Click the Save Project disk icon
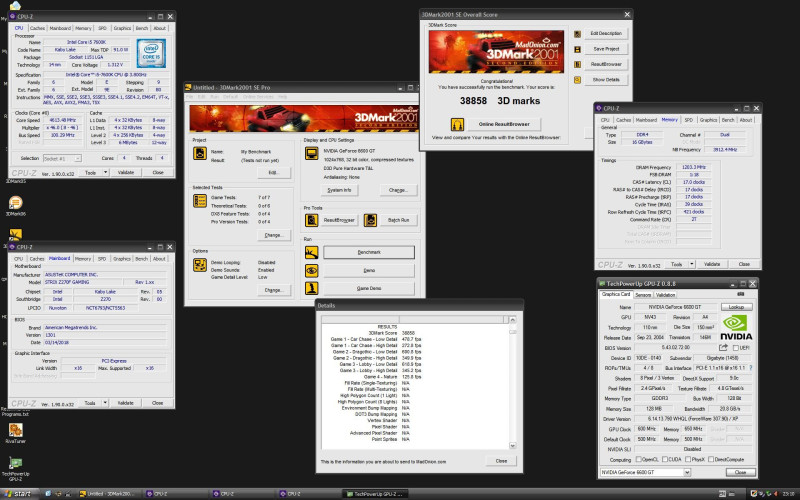The width and height of the screenshot is (800, 500). point(578,49)
